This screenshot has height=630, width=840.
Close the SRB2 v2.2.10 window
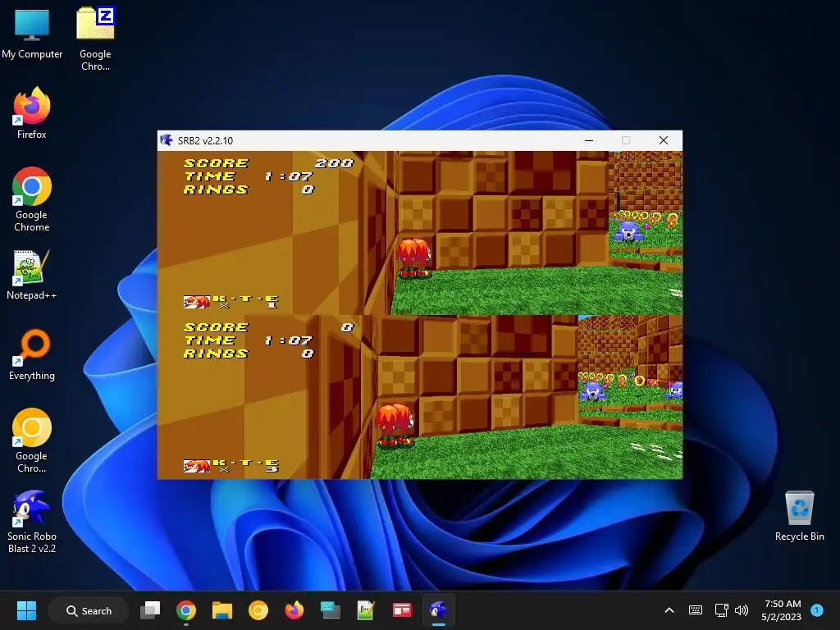coord(663,140)
